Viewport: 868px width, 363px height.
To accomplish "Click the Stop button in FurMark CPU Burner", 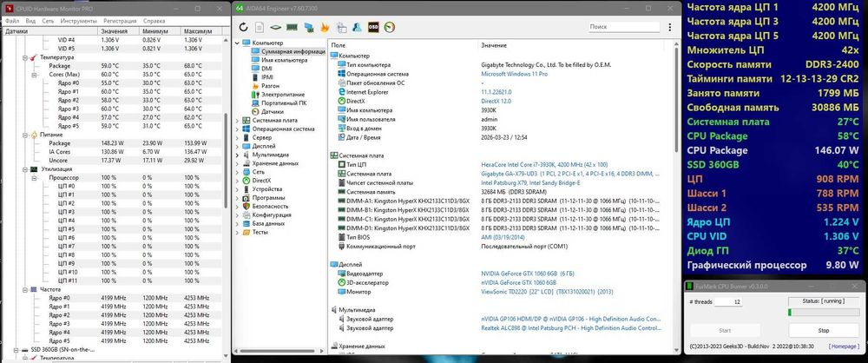I will [823, 330].
